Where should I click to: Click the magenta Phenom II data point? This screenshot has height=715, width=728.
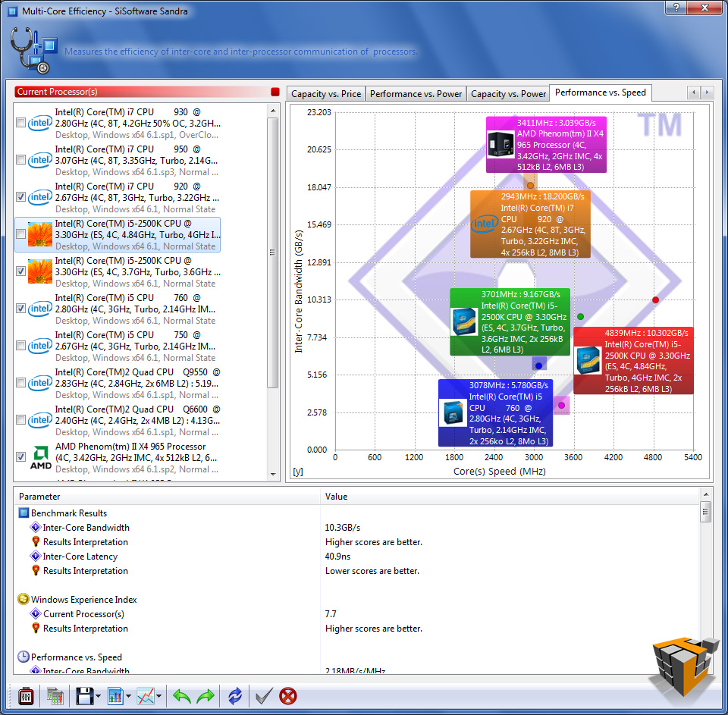561,406
